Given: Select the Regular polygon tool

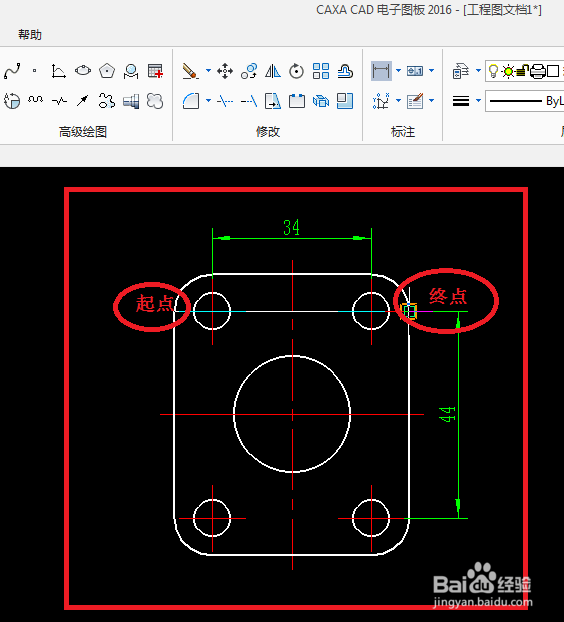Looking at the screenshot, I should click(107, 71).
